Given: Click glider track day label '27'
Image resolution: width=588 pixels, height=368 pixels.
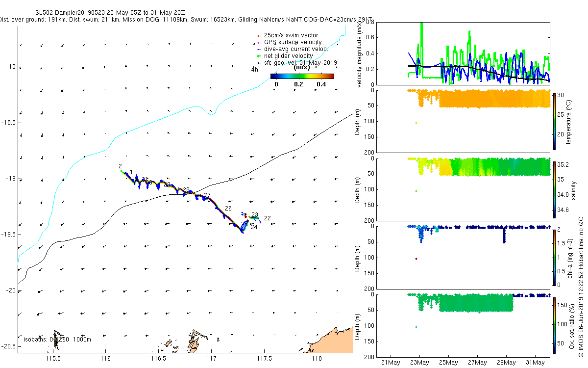Looking at the screenshot, I should 207,195.
